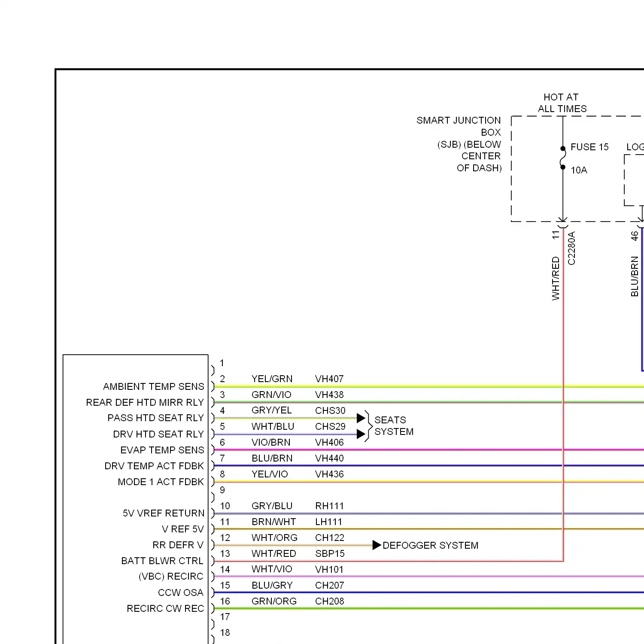Click circuit code VH101

[329, 569]
